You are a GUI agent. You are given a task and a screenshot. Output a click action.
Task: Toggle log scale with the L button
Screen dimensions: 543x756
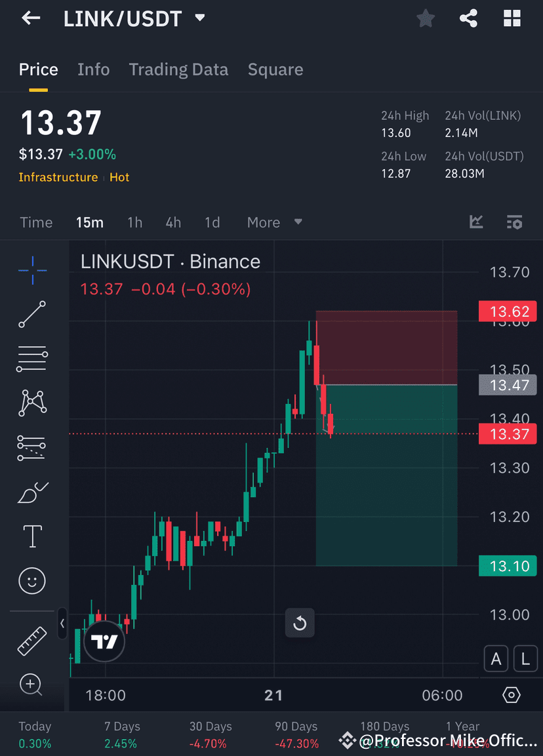[x=525, y=658]
